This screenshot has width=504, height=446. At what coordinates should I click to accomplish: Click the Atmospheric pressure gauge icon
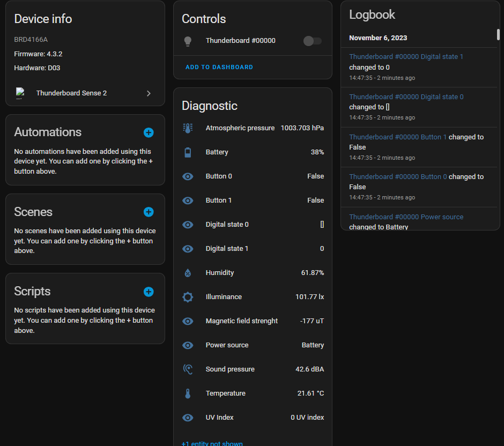(188, 128)
